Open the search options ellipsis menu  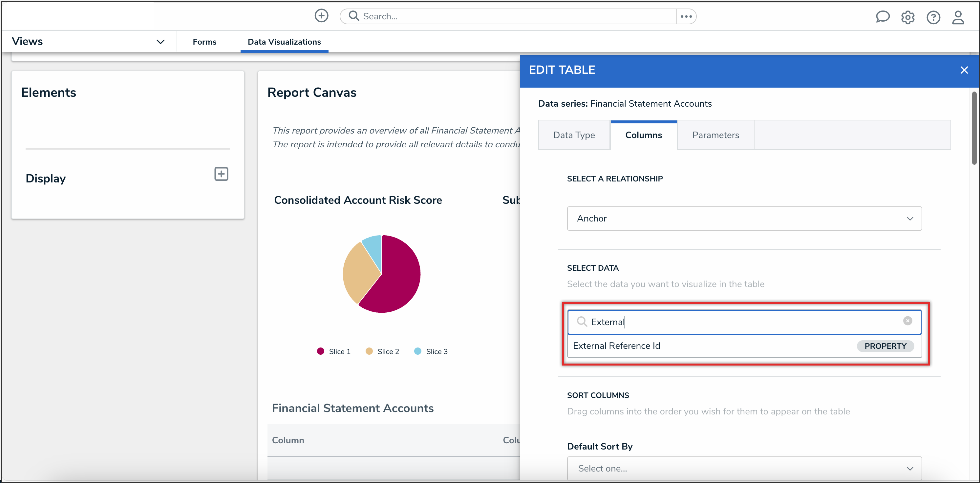pyautogui.click(x=686, y=16)
